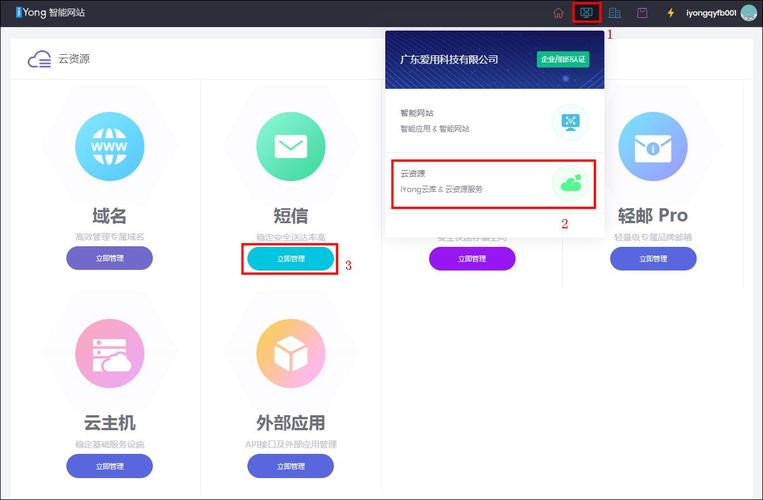This screenshot has height=500, width=763.
Task: Click the 云资源 page title text
Action: (74, 59)
